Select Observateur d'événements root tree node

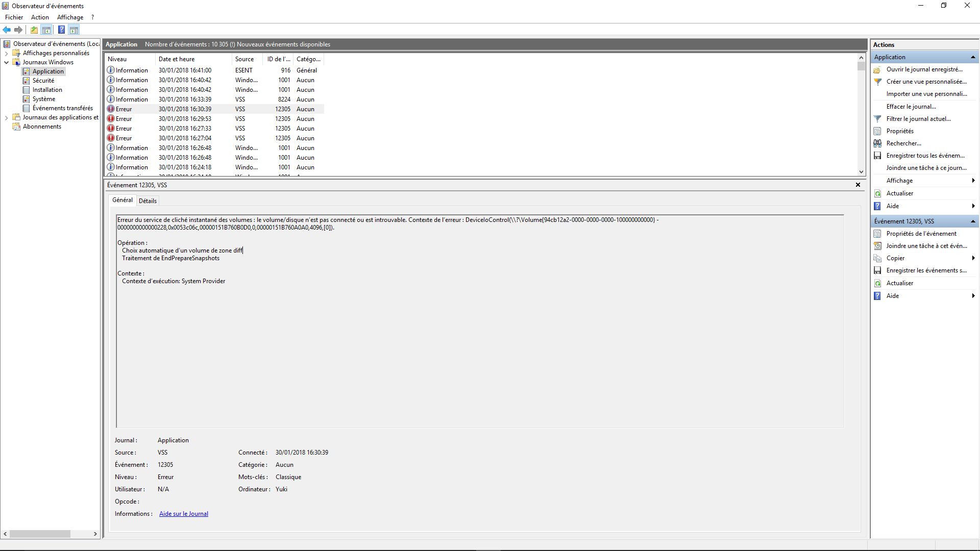(56, 44)
